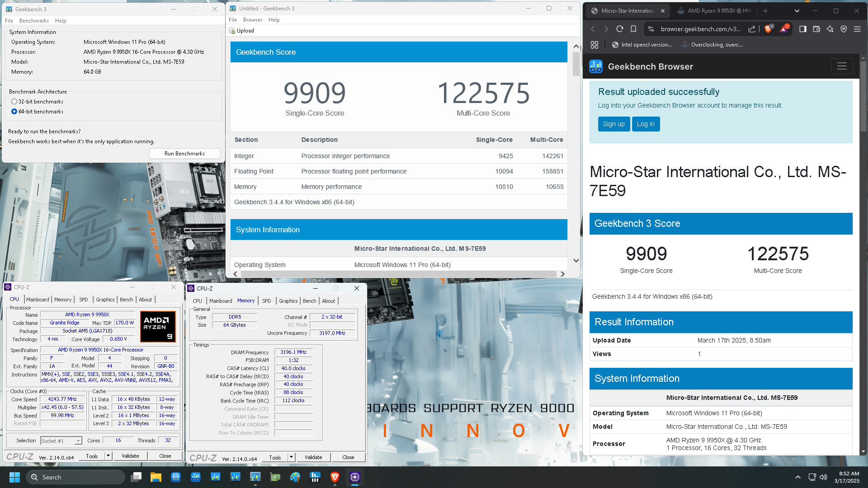Reload the page in Brave browser
868x488 pixels.
pyautogui.click(x=620, y=29)
